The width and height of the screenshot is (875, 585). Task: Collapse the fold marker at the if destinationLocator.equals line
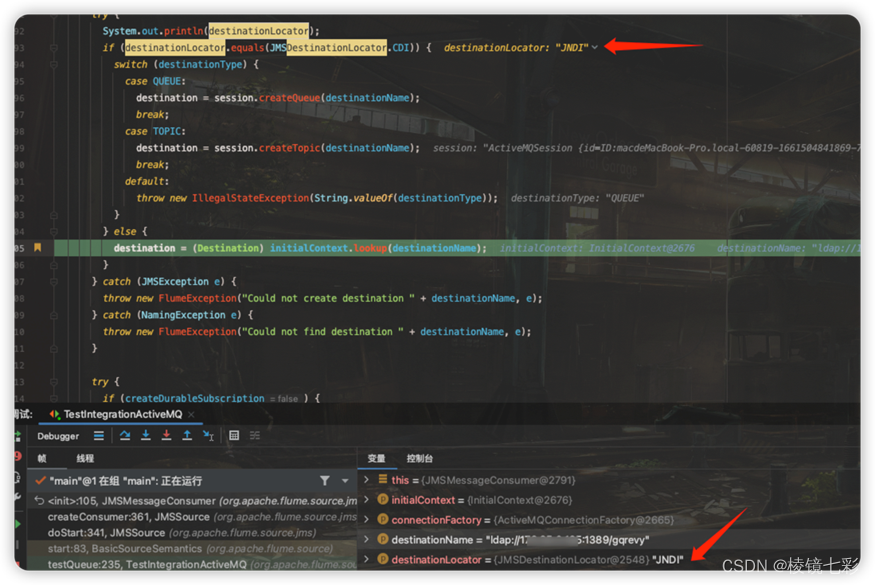coord(54,47)
